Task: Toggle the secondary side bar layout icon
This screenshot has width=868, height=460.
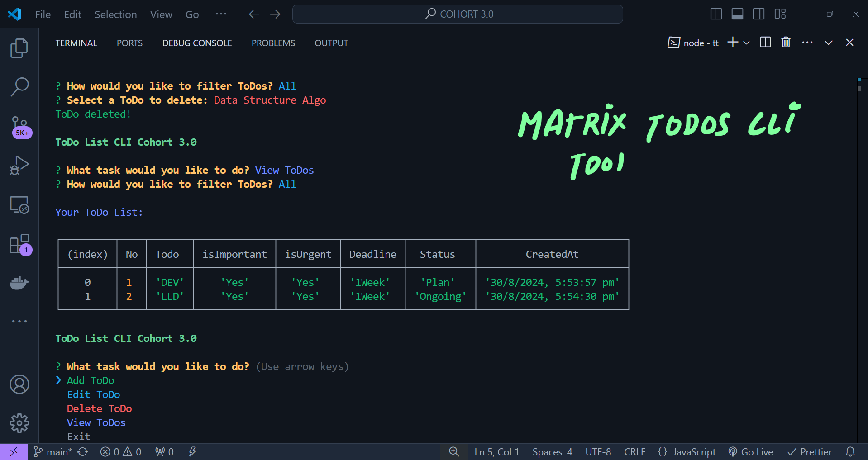Action: tap(758, 14)
